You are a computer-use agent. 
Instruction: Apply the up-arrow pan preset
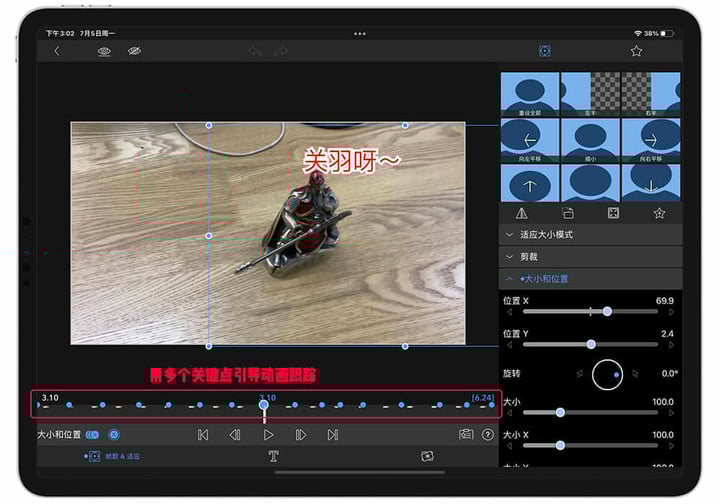530,183
